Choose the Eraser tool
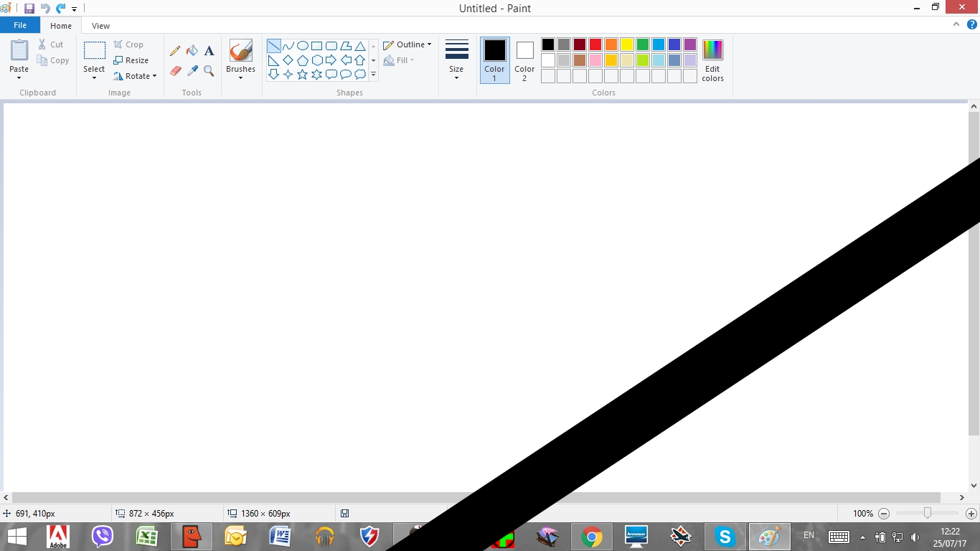The image size is (980, 551). 175,71
